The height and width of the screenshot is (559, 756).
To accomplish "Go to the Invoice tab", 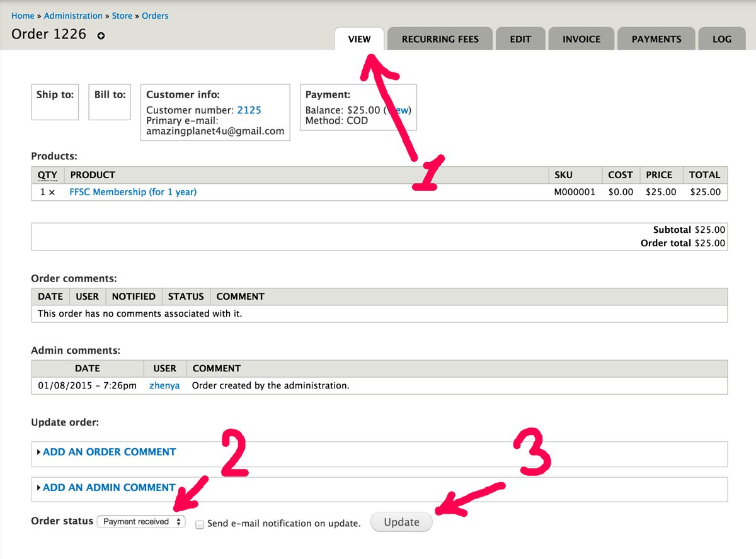I will click(581, 39).
